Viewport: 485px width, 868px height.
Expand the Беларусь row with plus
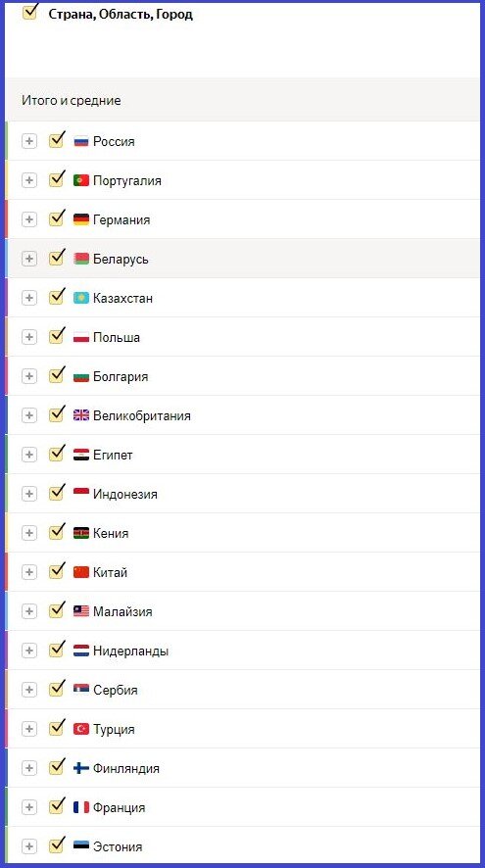click(x=28, y=259)
